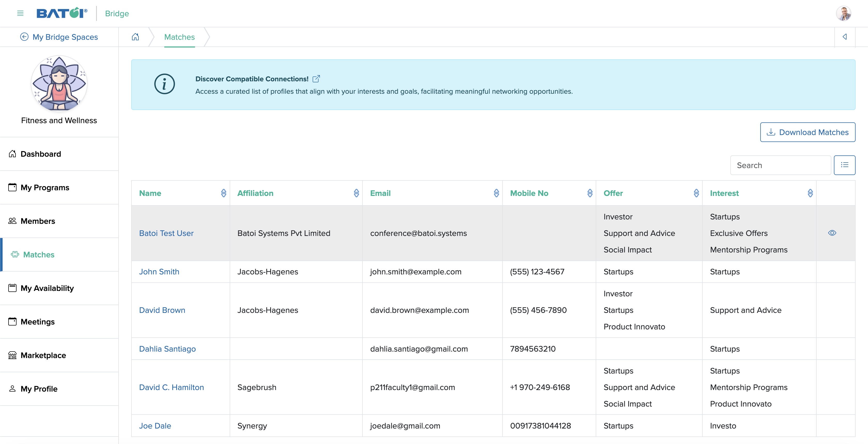868x444 pixels.
Task: Click the Meetings calendar icon
Action: (x=12, y=321)
